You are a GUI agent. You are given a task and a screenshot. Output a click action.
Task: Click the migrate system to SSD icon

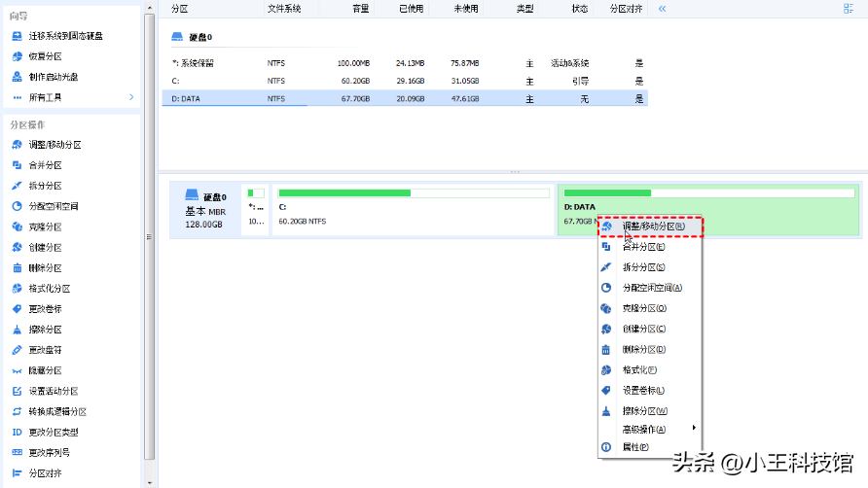[18, 36]
